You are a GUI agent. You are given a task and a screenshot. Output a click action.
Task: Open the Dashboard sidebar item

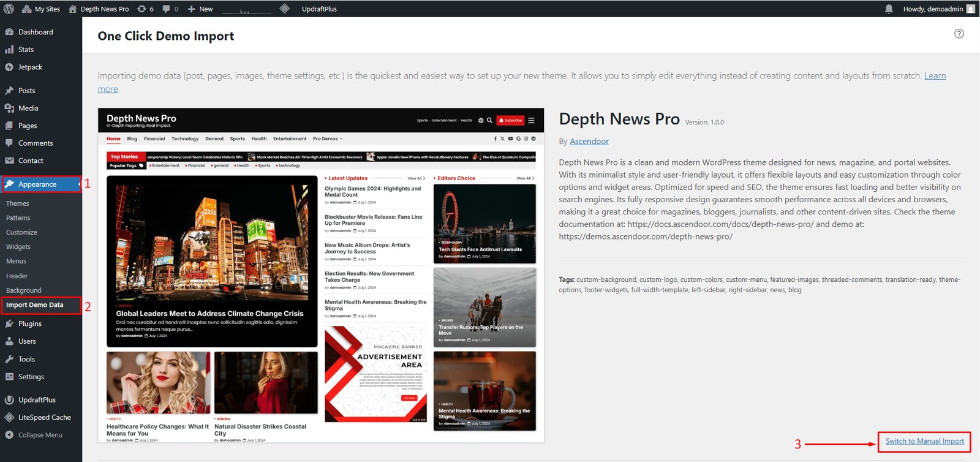pos(36,32)
